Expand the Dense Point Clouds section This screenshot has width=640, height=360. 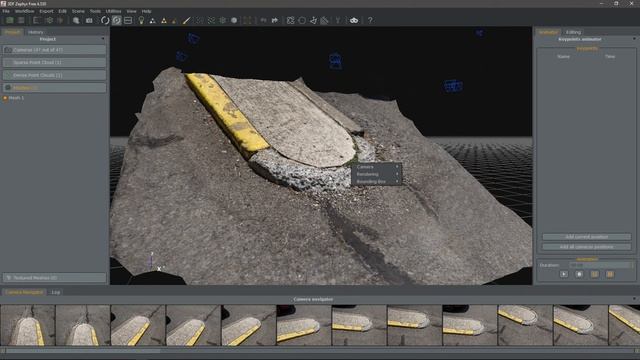(54, 75)
